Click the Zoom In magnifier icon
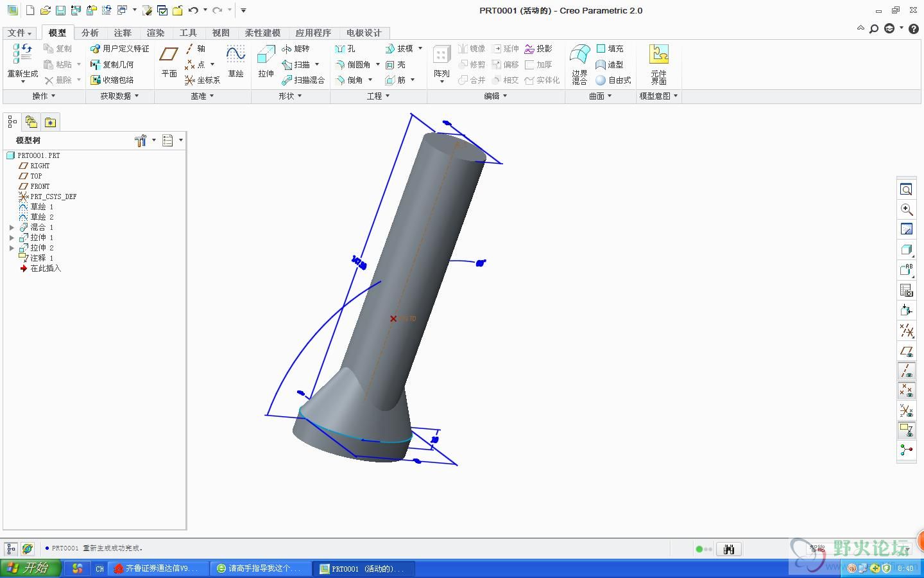 (906, 209)
